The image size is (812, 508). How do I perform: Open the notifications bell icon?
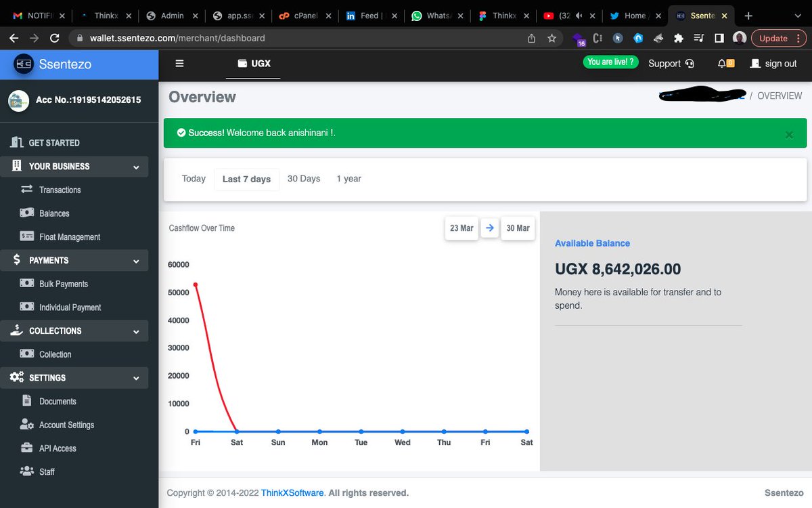click(x=722, y=63)
